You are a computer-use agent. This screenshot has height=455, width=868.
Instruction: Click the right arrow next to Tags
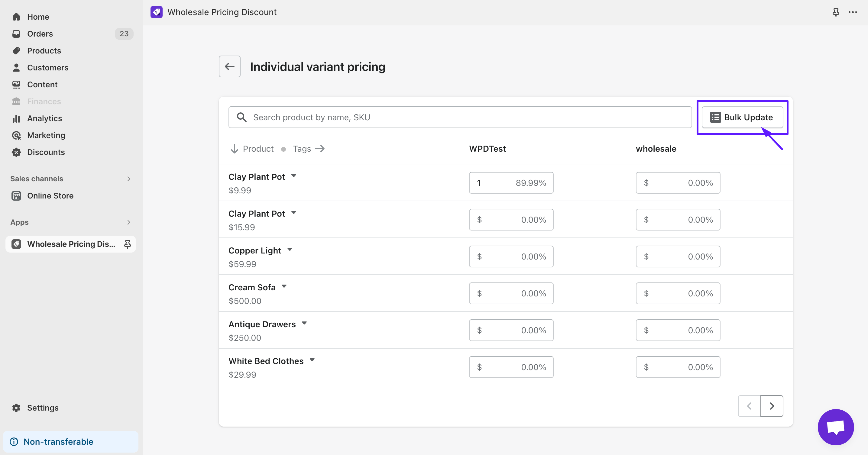[x=320, y=149]
